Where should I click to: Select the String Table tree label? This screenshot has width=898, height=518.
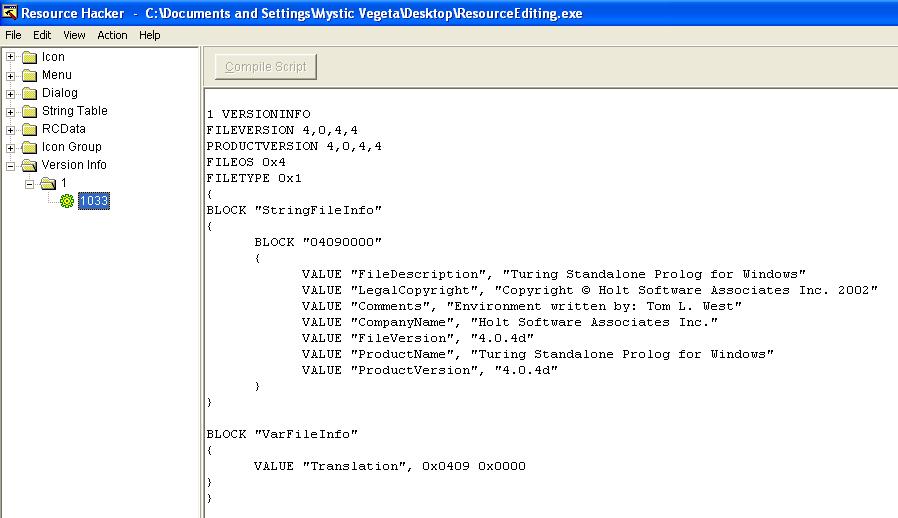pyautogui.click(x=74, y=111)
